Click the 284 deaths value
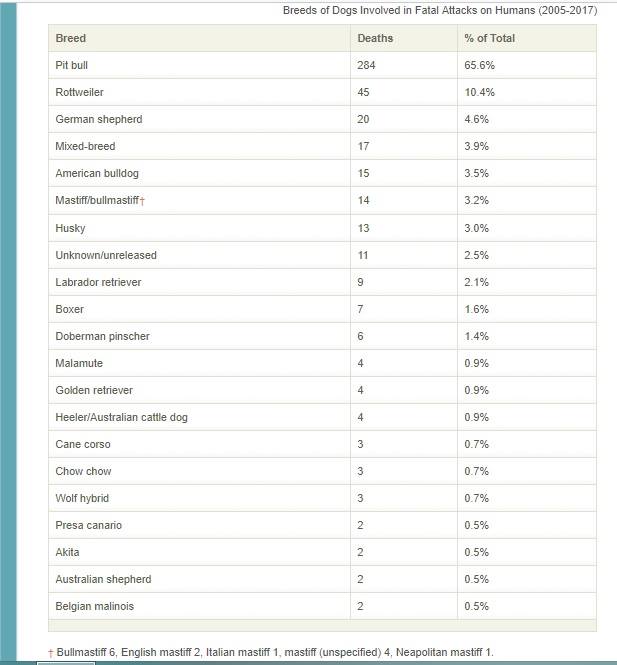Image resolution: width=617 pixels, height=665 pixels. point(366,65)
